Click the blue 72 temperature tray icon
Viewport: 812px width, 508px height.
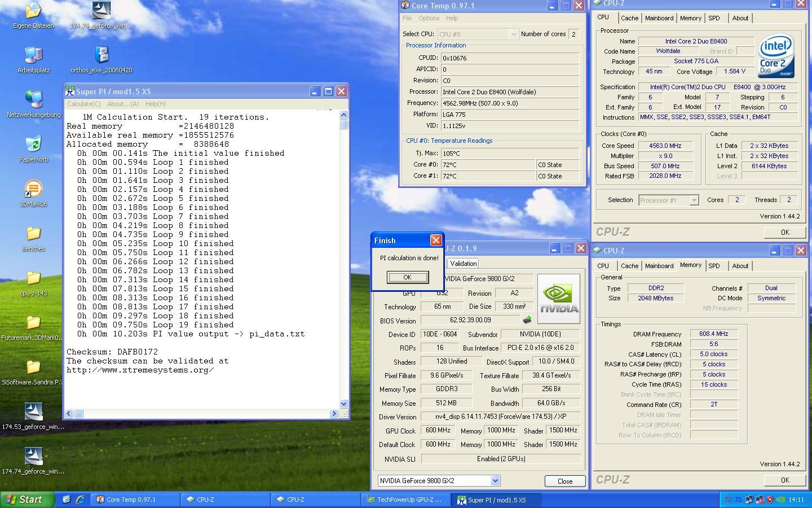tap(738, 500)
